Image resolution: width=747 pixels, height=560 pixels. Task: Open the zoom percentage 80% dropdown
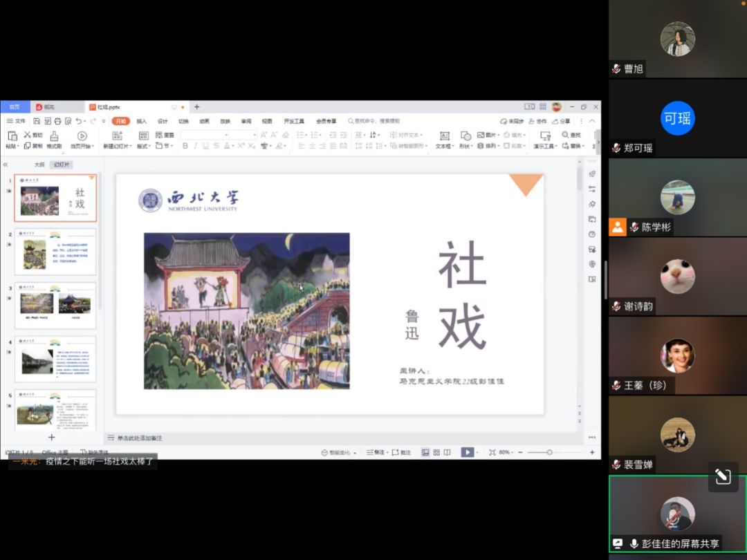(508, 452)
